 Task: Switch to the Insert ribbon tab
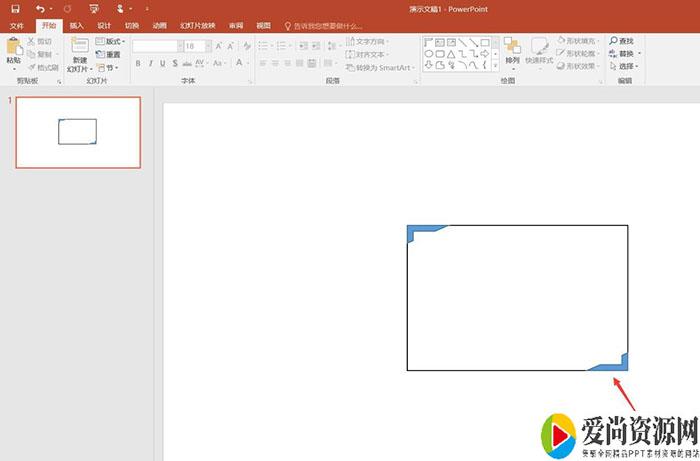[76, 25]
